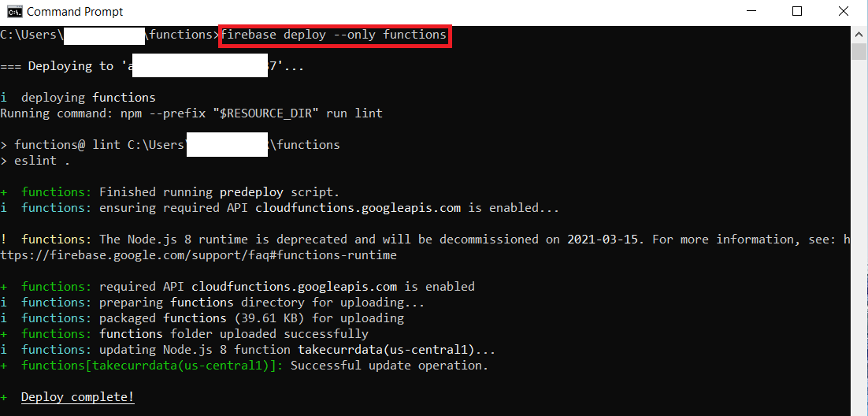Click the firebase.google.com/support/faq#functions-runtime URL text
Image resolution: width=868 pixels, height=416 pixels.
point(198,255)
